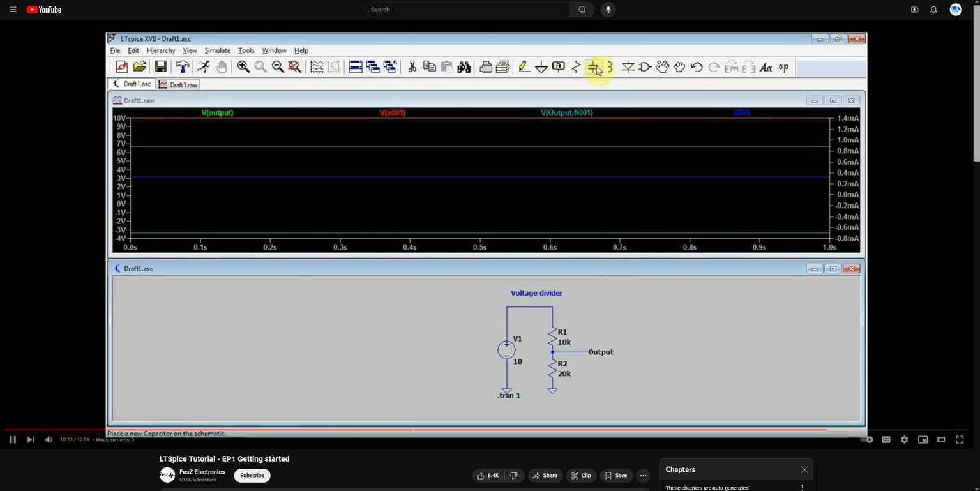Like the video with 8.4K likes
The image size is (980, 491).
488,476
